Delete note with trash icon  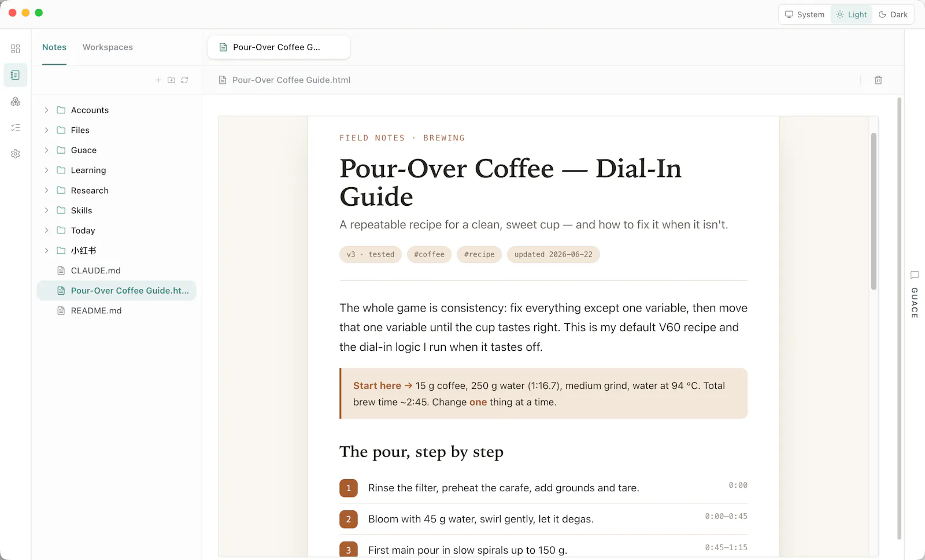click(878, 80)
